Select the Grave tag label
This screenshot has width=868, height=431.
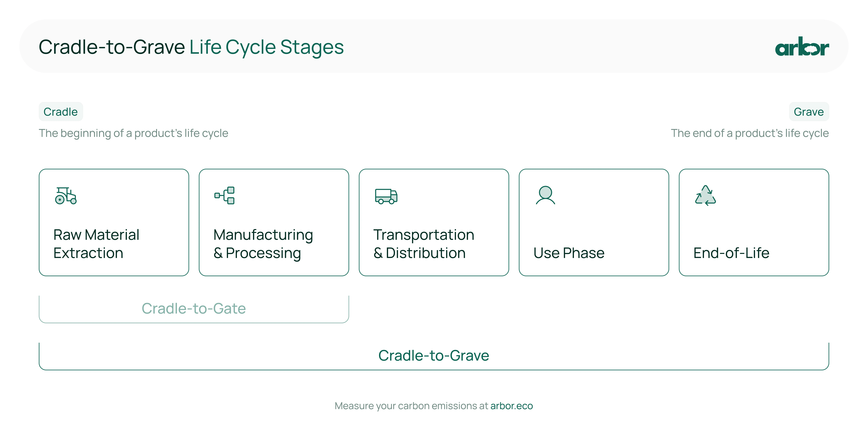[x=809, y=112]
